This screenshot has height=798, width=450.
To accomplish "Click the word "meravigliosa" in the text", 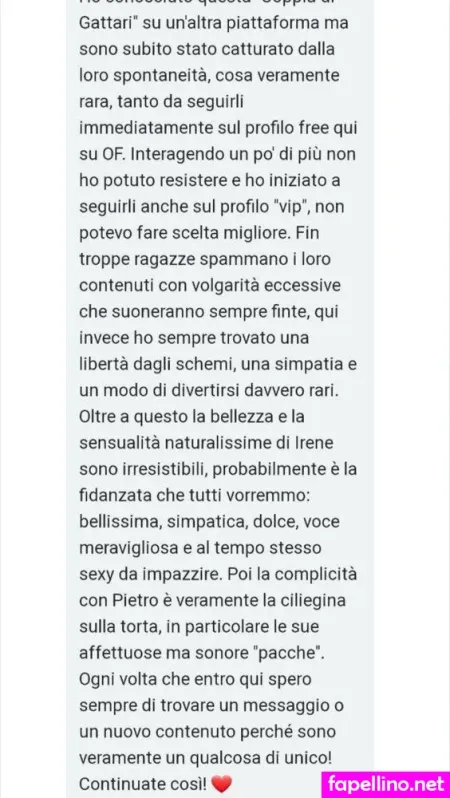I will (126, 548).
